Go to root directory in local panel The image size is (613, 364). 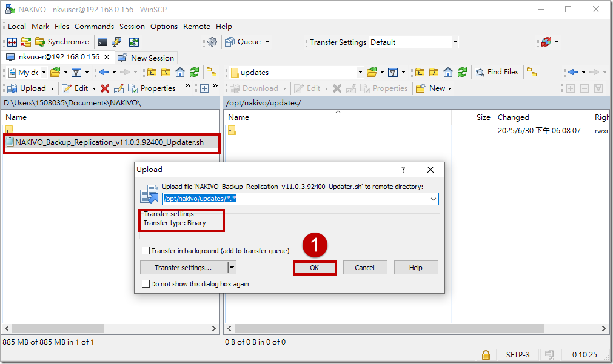point(166,72)
